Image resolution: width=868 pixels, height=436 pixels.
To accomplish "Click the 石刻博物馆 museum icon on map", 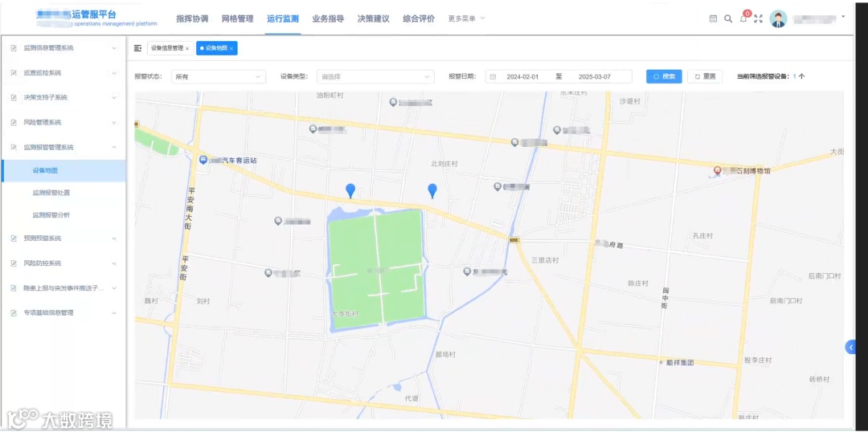I will pos(717,170).
